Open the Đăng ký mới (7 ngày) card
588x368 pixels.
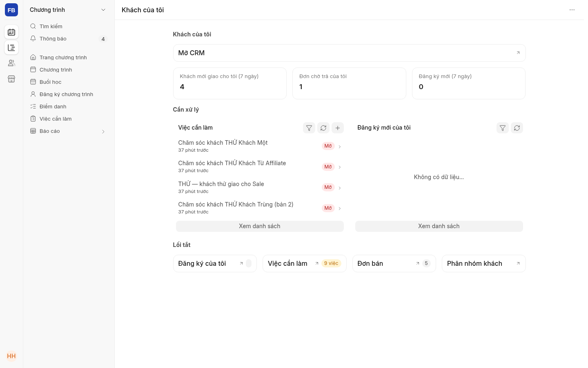tap(469, 83)
